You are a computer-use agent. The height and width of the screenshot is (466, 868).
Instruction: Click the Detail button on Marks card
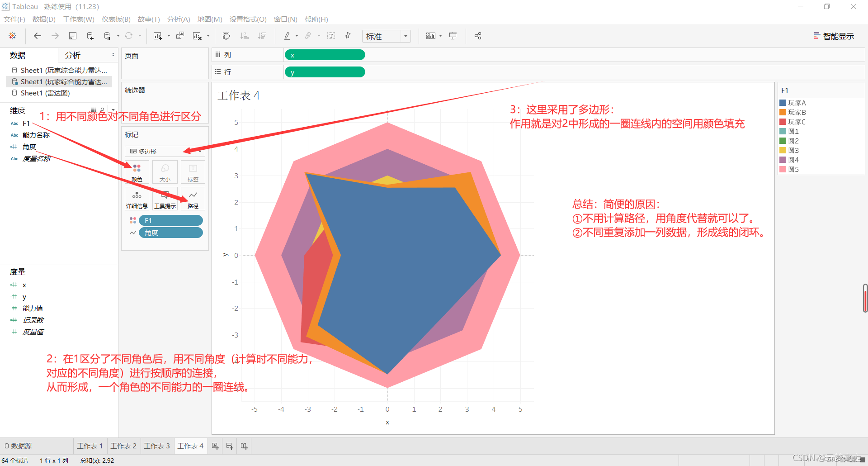137,199
